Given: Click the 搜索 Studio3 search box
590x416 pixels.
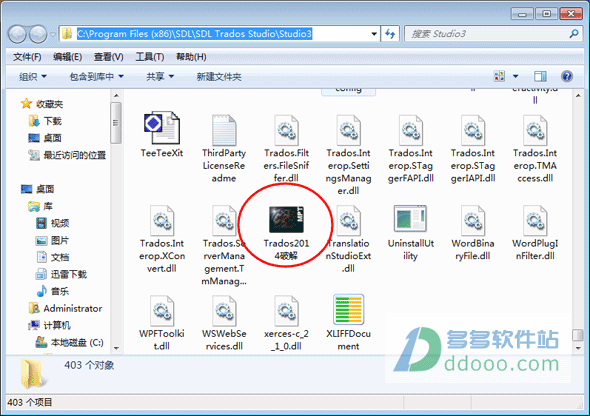Looking at the screenshot, I should pos(494,34).
